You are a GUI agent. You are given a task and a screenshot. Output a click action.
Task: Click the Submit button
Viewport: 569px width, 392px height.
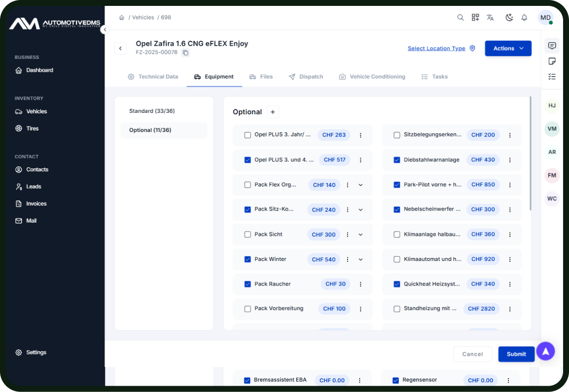point(516,354)
